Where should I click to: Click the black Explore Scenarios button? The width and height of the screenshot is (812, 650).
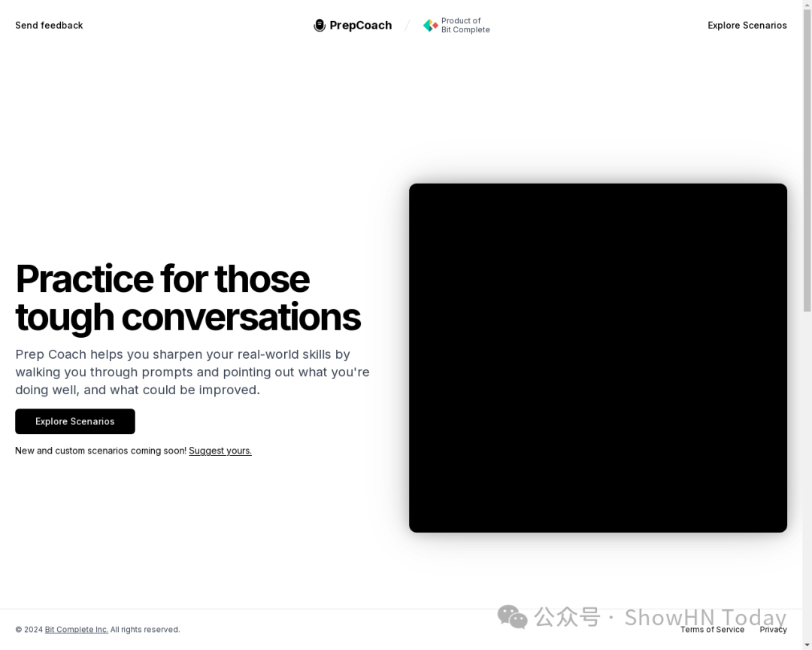pos(75,421)
